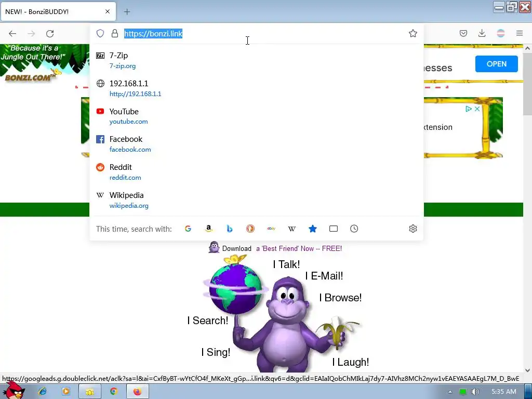Choose the 192.168.1.1 suggestion

coord(256,88)
